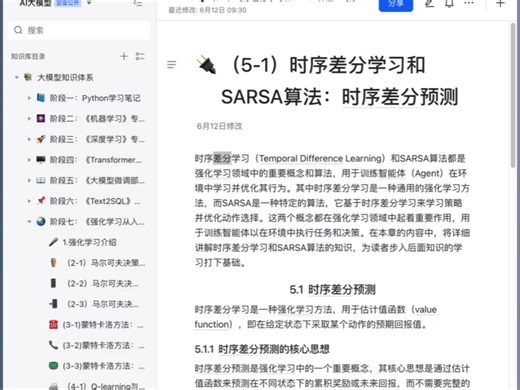Screen dimensions: 520x390
Task: Click the 5.1.1 时序差分预测的核心思想 heading
Action: pyautogui.click(x=262, y=349)
